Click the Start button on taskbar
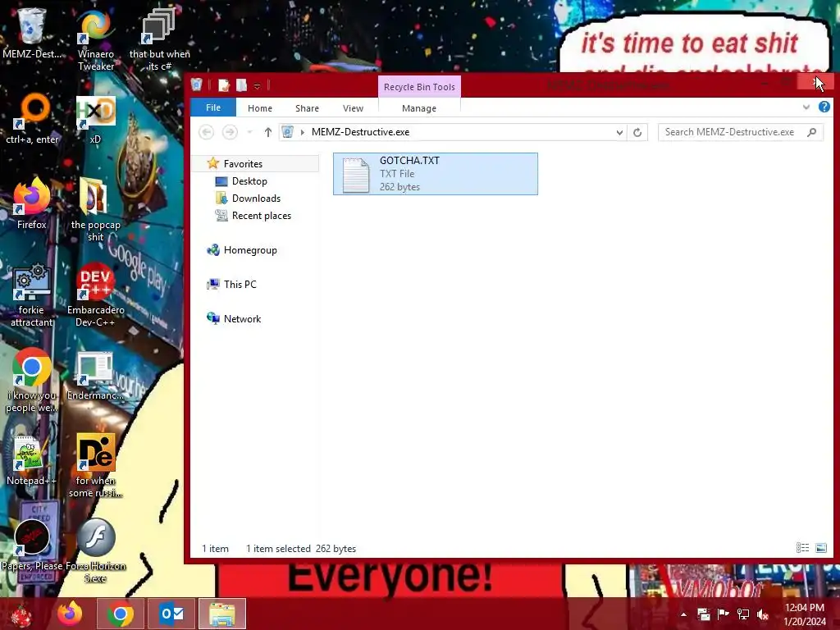The image size is (840, 630). point(21,614)
